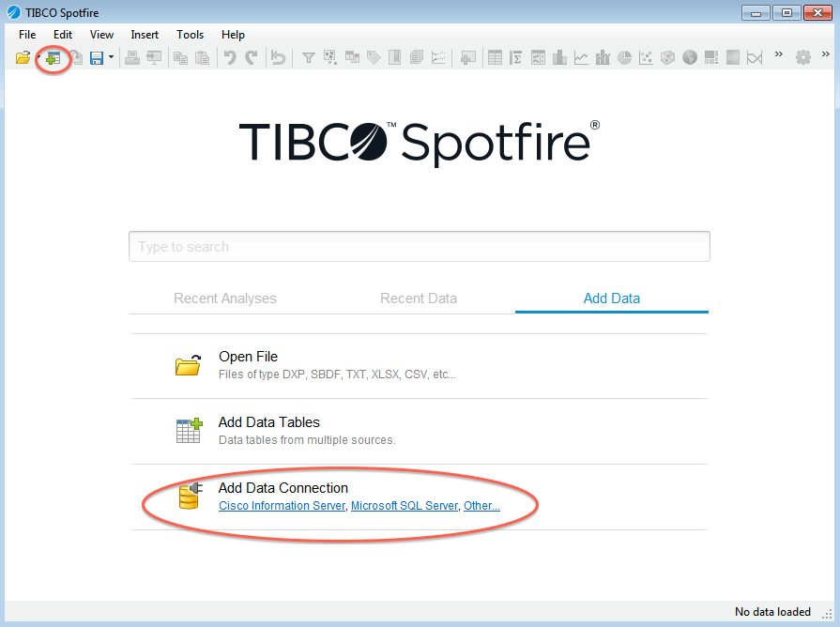This screenshot has height=627, width=840.
Task: Expand the Save button dropdown arrow
Action: pos(111,58)
